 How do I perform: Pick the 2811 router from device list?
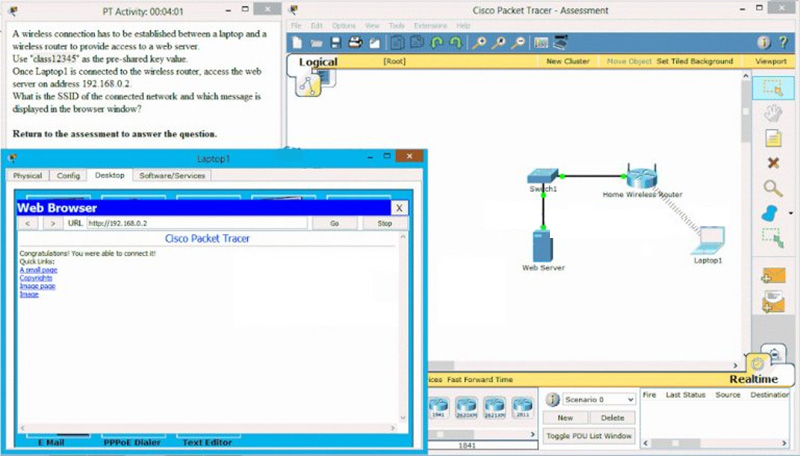pyautogui.click(x=522, y=407)
